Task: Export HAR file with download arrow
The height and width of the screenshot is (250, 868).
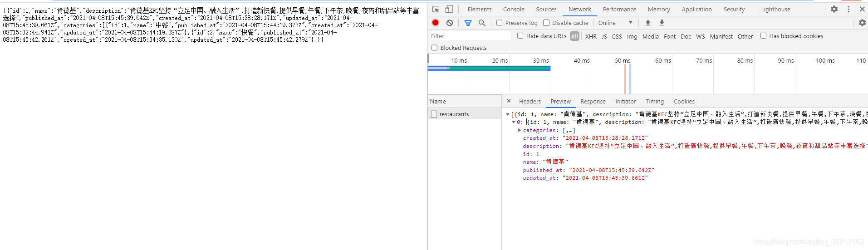Action: click(x=662, y=23)
